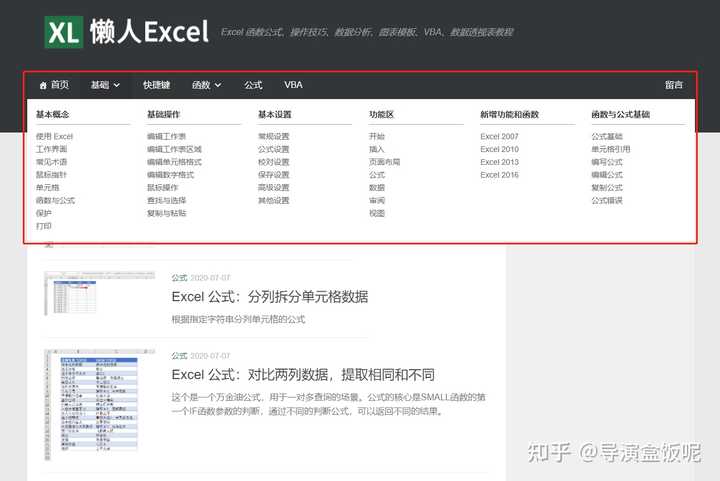
Task: Open 公式基础 entry
Action: click(607, 136)
